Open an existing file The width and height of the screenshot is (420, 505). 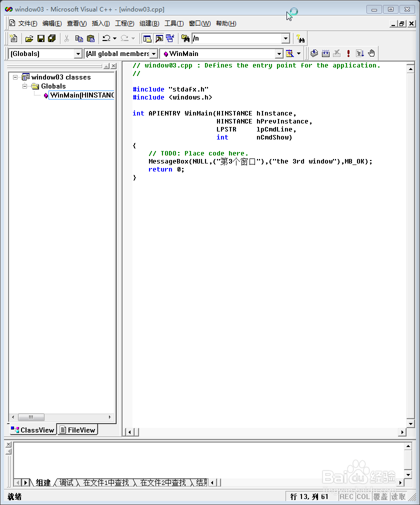(29, 38)
